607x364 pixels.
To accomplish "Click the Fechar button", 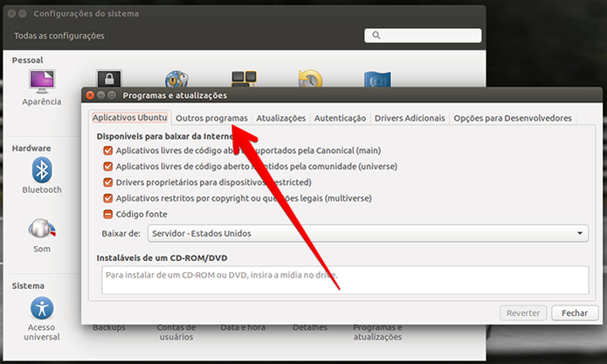I will tap(575, 313).
